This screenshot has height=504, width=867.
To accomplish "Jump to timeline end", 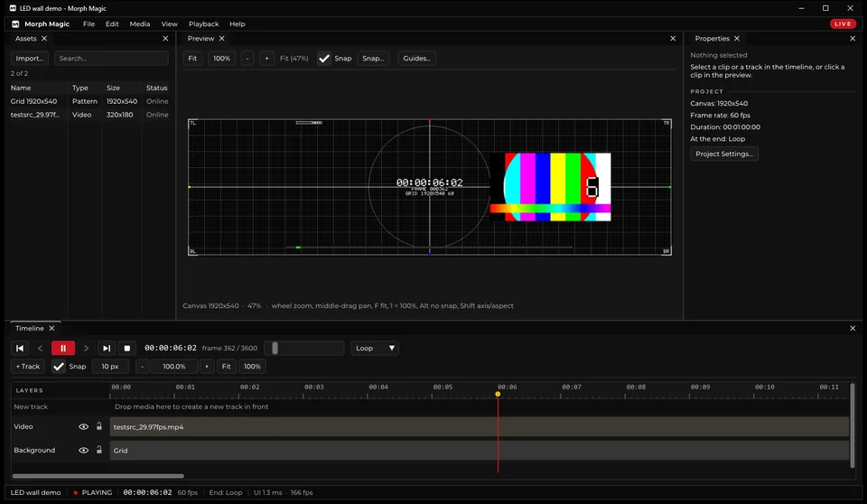I will pyautogui.click(x=107, y=348).
